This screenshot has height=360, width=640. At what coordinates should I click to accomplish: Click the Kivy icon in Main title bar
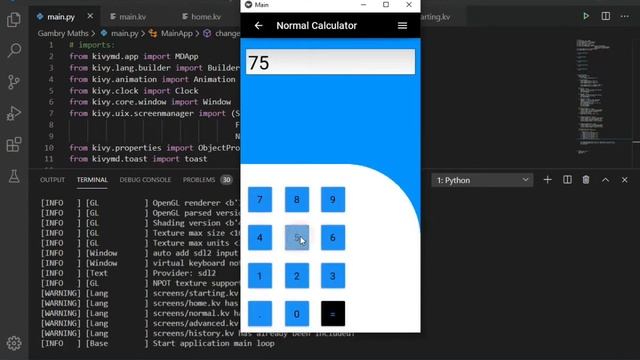tap(248, 5)
